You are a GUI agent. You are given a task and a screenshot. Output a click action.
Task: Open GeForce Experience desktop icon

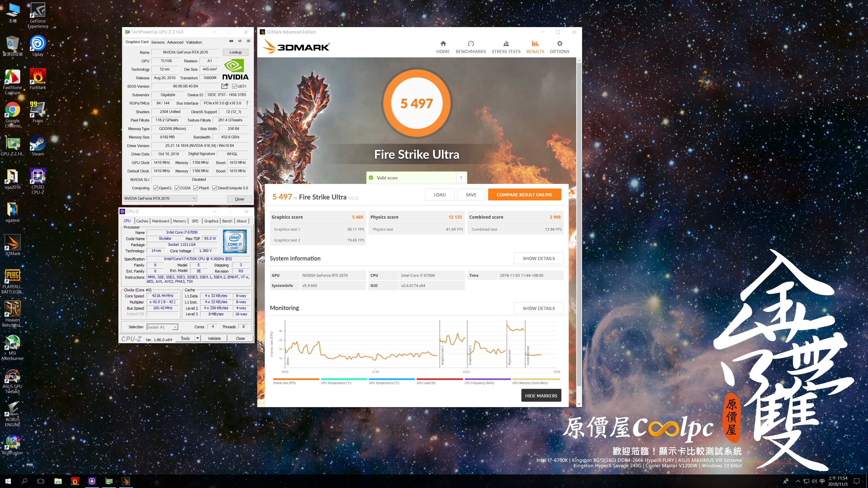[x=38, y=16]
